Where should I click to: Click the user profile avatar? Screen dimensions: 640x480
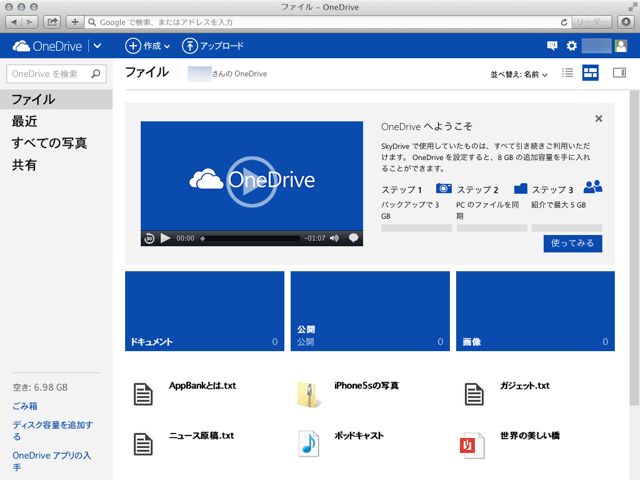(x=621, y=46)
